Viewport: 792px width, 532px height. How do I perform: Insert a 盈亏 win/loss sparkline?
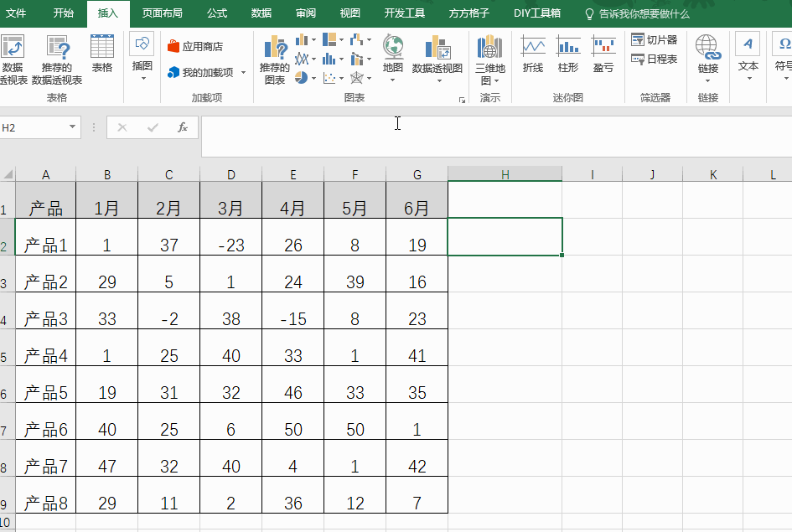603,54
